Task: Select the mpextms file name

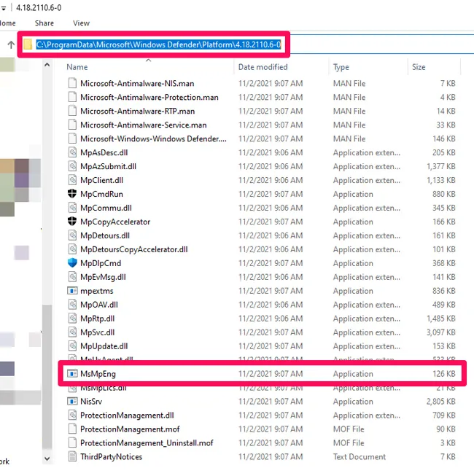Action: (x=96, y=291)
